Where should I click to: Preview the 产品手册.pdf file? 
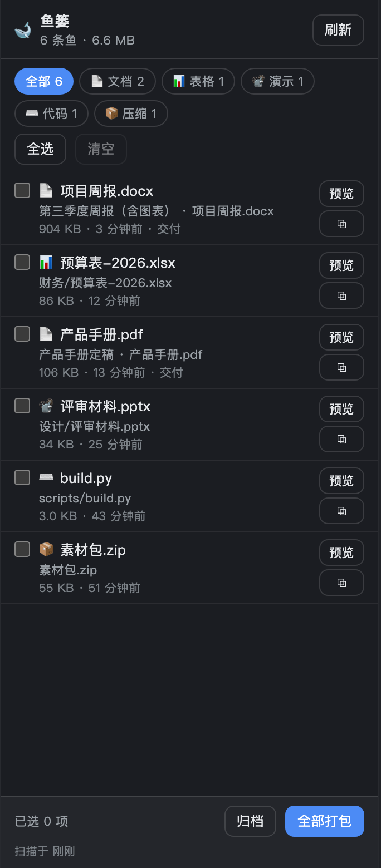click(341, 337)
